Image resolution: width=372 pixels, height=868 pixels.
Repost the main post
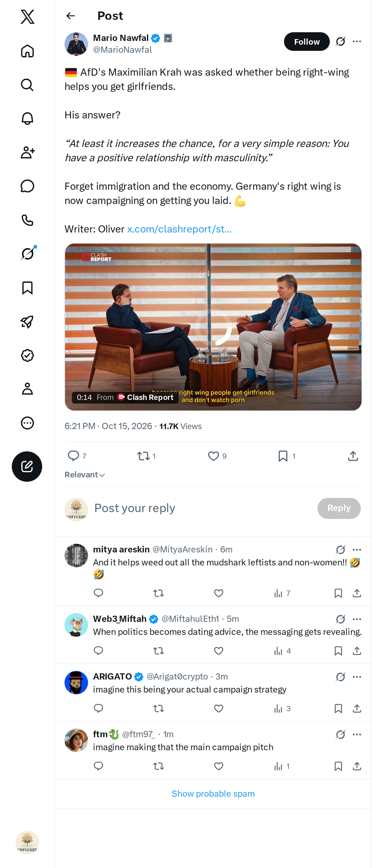146,456
